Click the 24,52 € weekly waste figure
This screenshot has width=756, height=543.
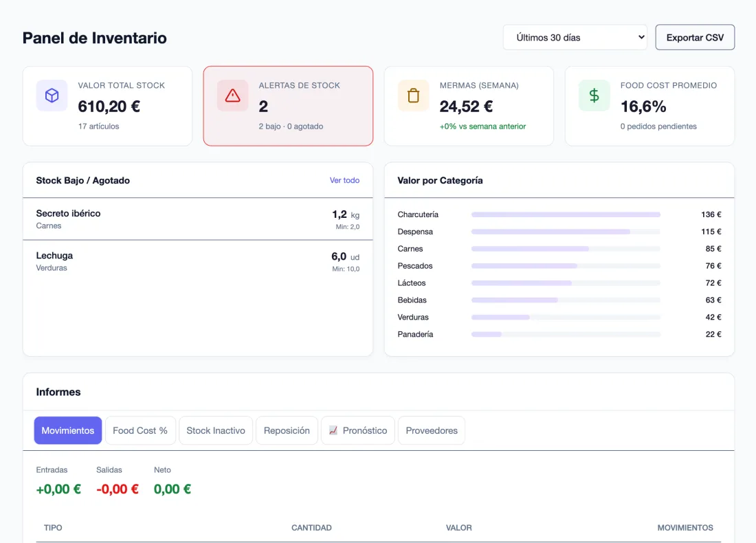pyautogui.click(x=466, y=106)
